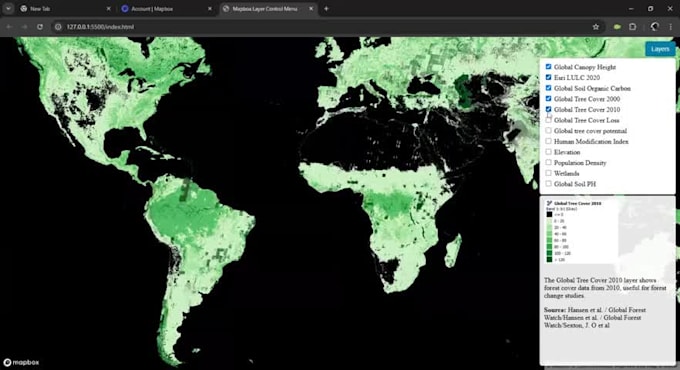
Task: Expand the tab search dropdown arrow
Action: [x=8, y=9]
